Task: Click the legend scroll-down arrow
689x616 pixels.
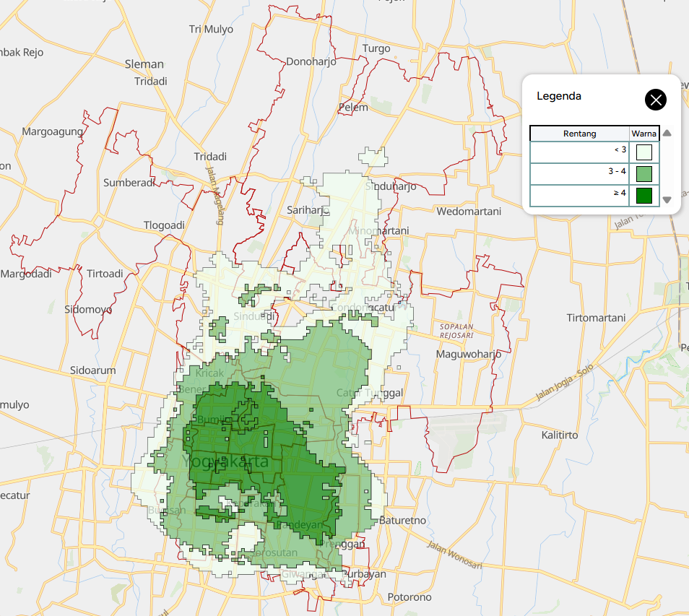Action: click(667, 200)
